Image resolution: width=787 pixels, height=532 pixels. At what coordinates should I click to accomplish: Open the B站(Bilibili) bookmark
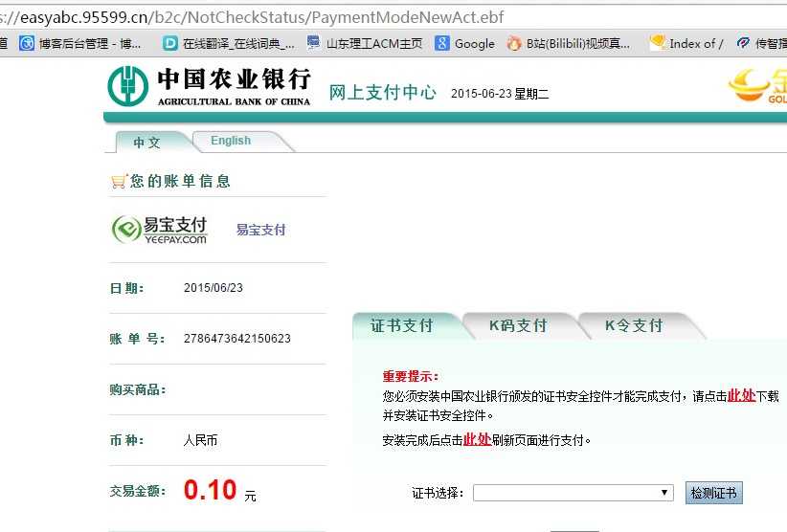568,44
